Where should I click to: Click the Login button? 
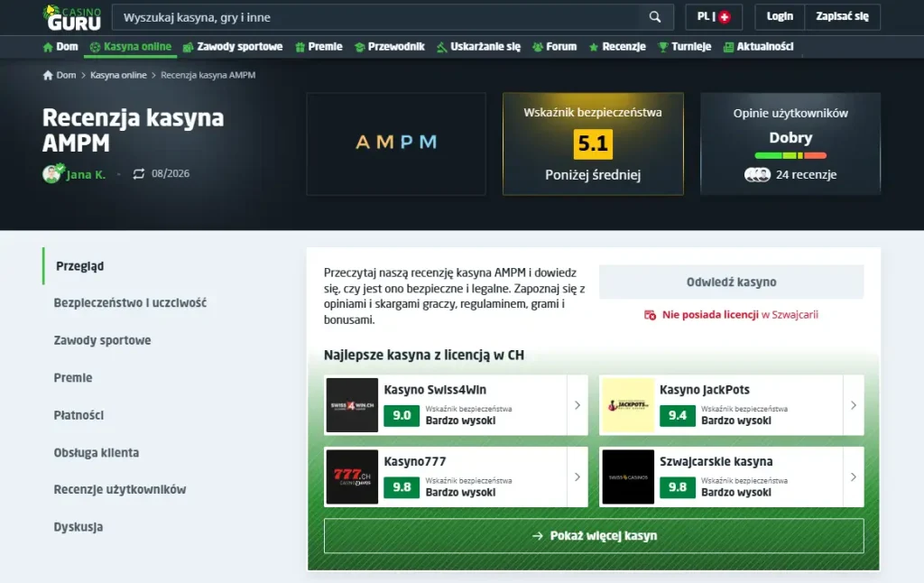coord(780,17)
